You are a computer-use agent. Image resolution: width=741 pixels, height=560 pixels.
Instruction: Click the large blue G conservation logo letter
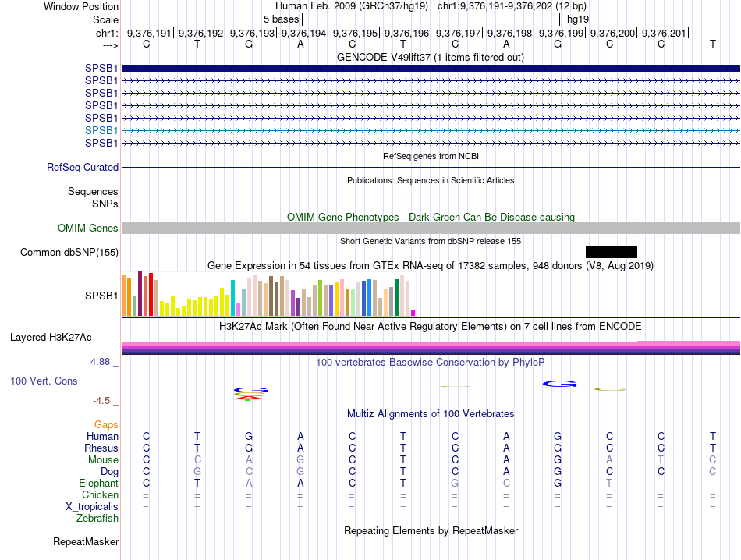(x=559, y=384)
